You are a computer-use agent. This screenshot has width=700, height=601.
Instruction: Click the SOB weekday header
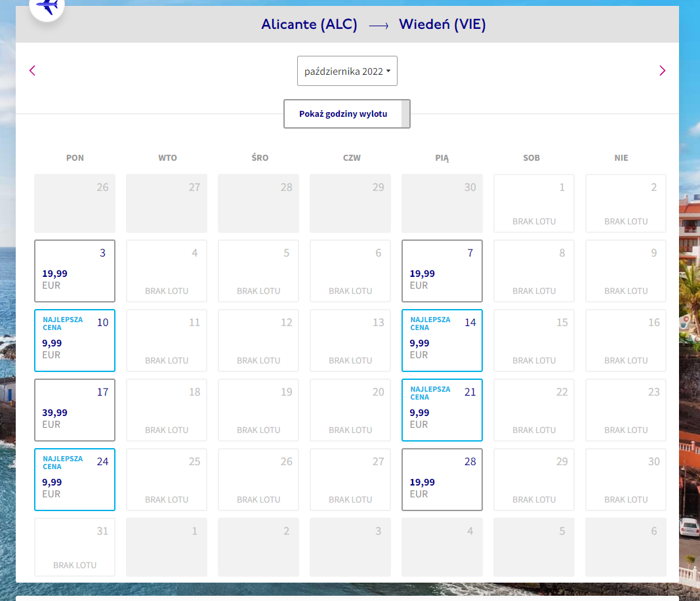[x=531, y=157]
